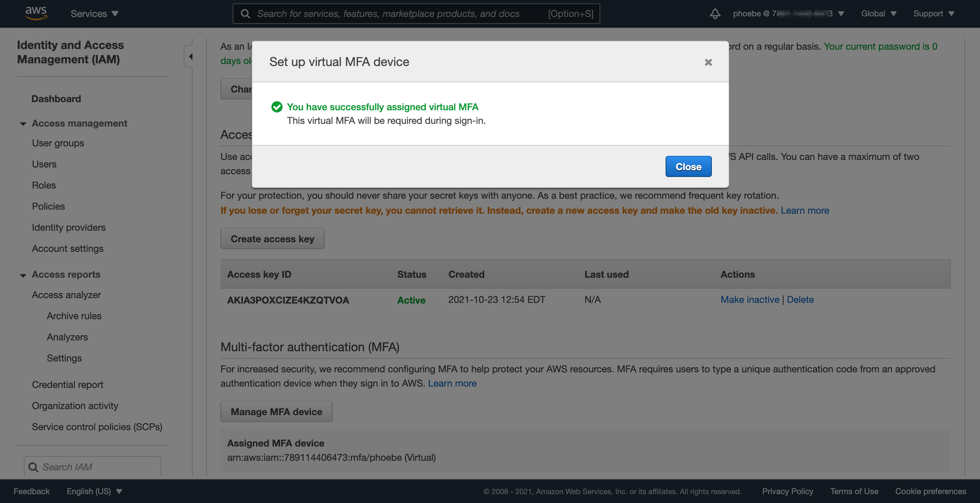
Task: Open Privacy Policy in footer
Action: [787, 491]
